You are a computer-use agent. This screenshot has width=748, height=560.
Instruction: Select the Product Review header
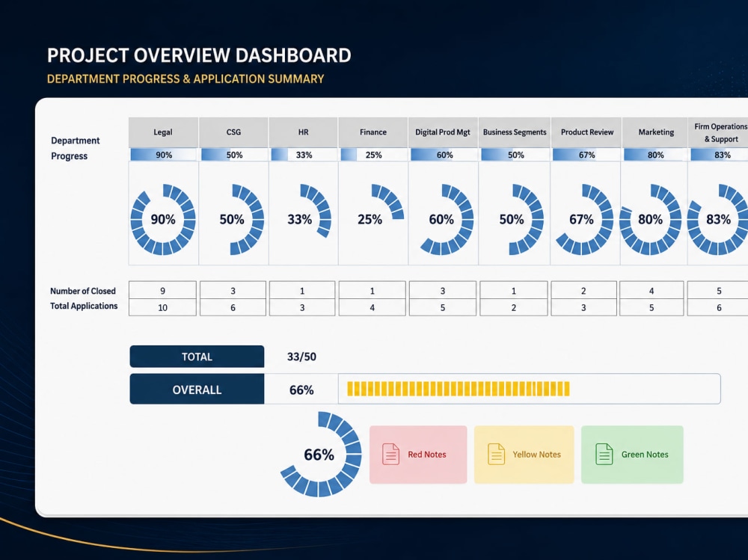click(586, 132)
